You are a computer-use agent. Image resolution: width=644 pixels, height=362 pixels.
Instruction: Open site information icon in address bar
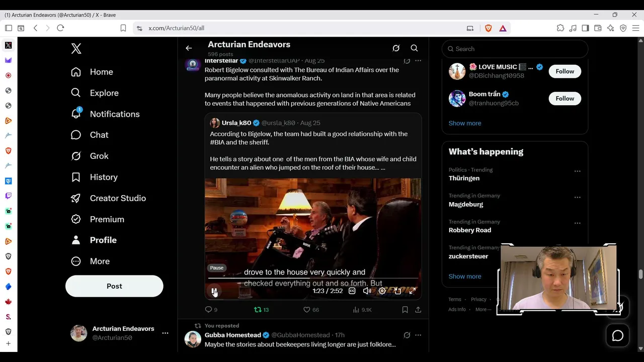tap(139, 28)
